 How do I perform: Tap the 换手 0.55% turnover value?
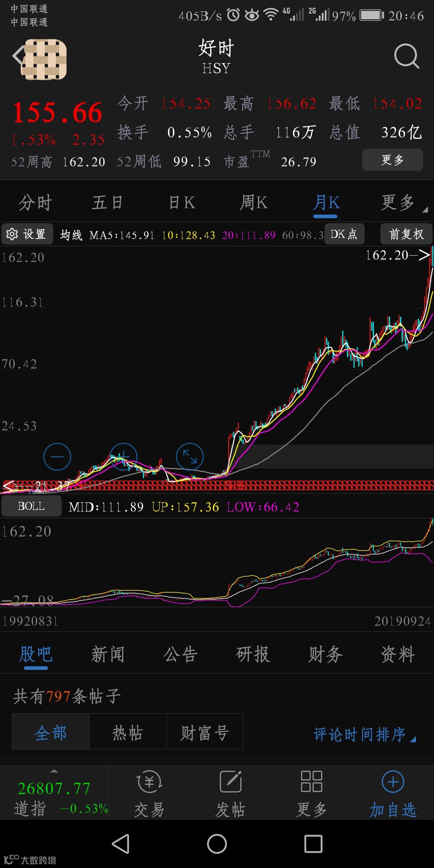click(x=165, y=132)
